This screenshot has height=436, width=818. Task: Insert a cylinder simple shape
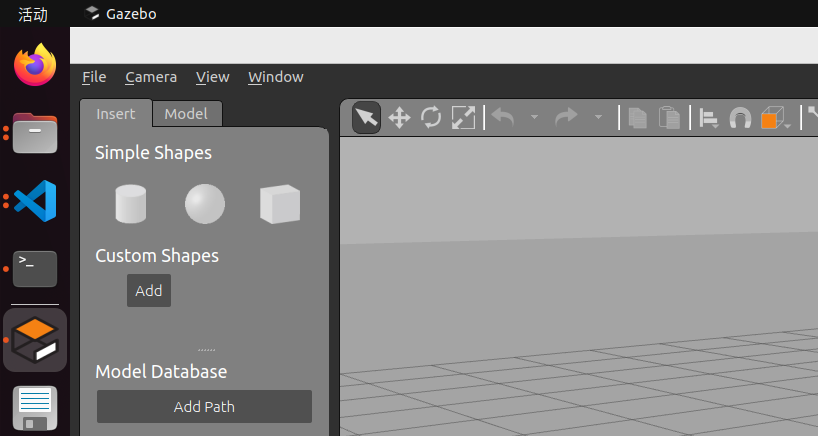tap(130, 204)
